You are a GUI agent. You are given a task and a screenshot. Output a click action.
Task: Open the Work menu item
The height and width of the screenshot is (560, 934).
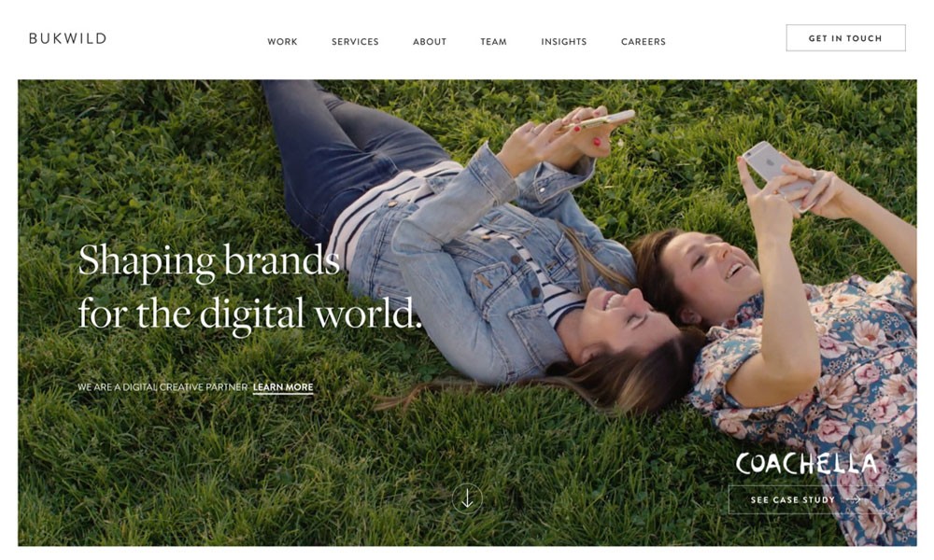pyautogui.click(x=282, y=42)
